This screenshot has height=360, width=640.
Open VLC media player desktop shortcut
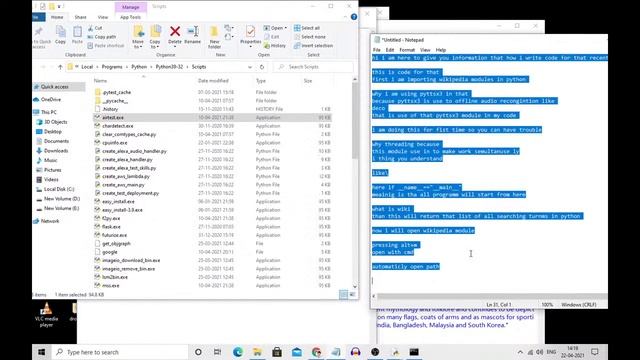pyautogui.click(x=47, y=315)
